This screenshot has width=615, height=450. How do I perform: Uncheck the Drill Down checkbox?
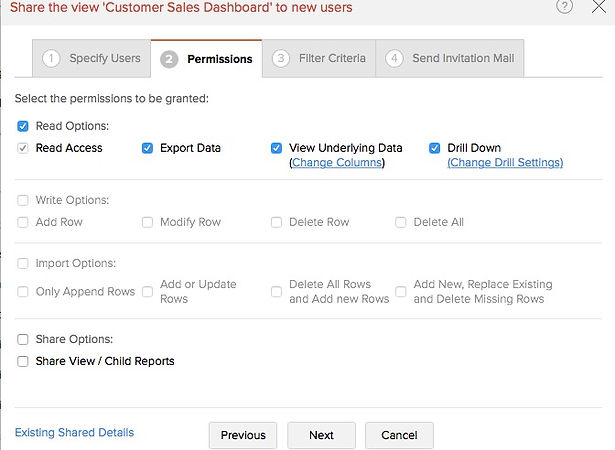pyautogui.click(x=435, y=148)
